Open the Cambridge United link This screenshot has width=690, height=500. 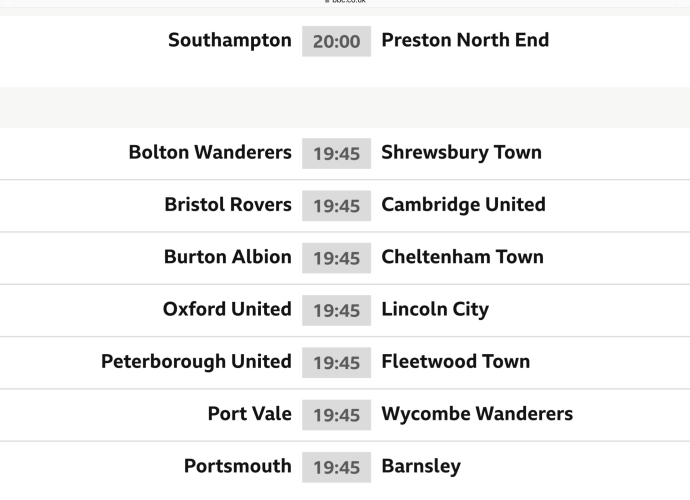tap(463, 205)
